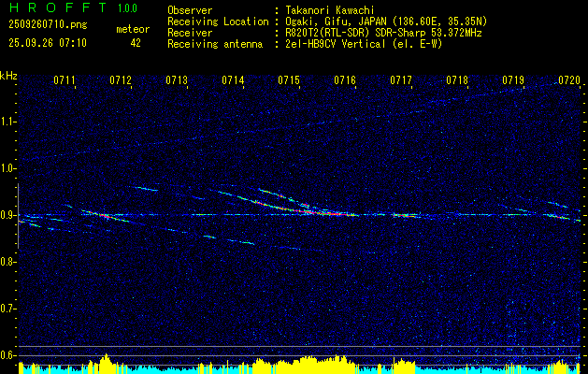The width and height of the screenshot is (588, 374).
Task: Click the Ogaki, Gifu, JAPAN location text
Action: pyautogui.click(x=386, y=22)
